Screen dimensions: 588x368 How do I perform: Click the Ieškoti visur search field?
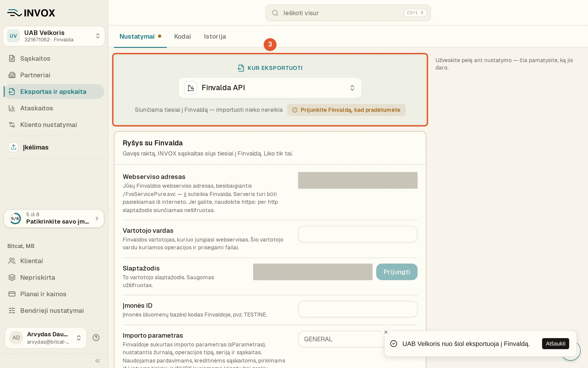(348, 13)
